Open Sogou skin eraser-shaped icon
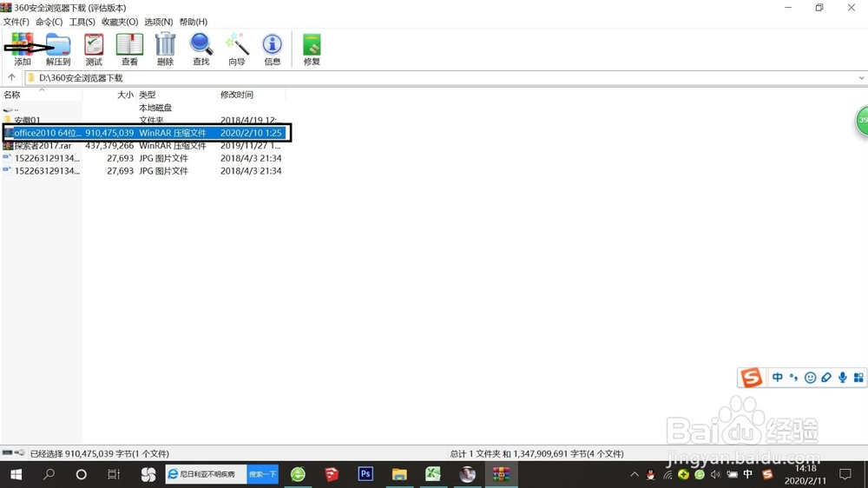Screen dimensions: 868x488 click(x=826, y=378)
